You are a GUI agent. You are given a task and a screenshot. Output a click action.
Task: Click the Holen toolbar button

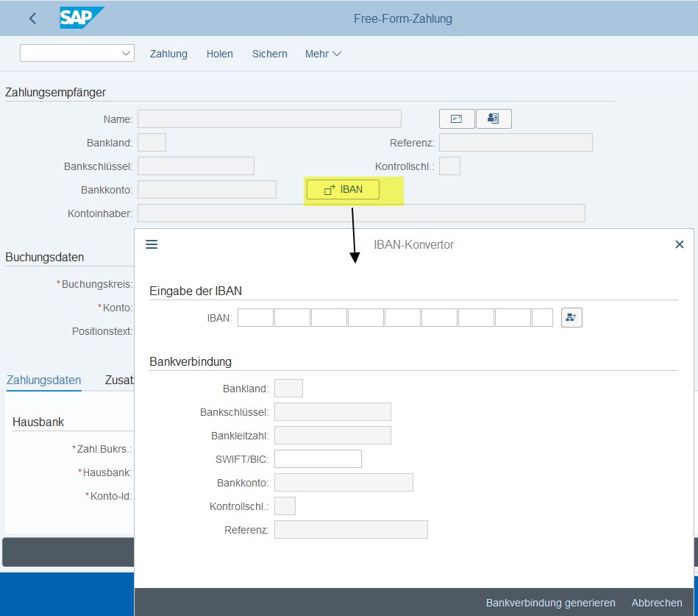click(x=219, y=54)
